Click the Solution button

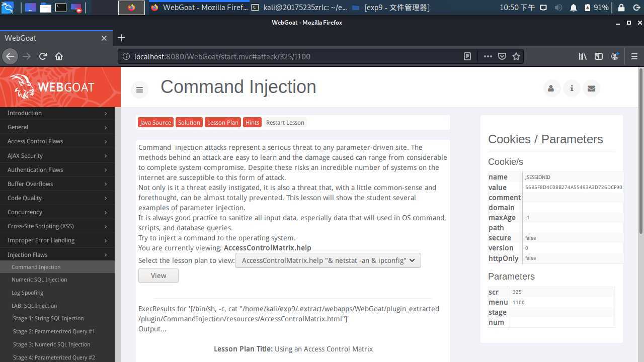click(x=189, y=122)
